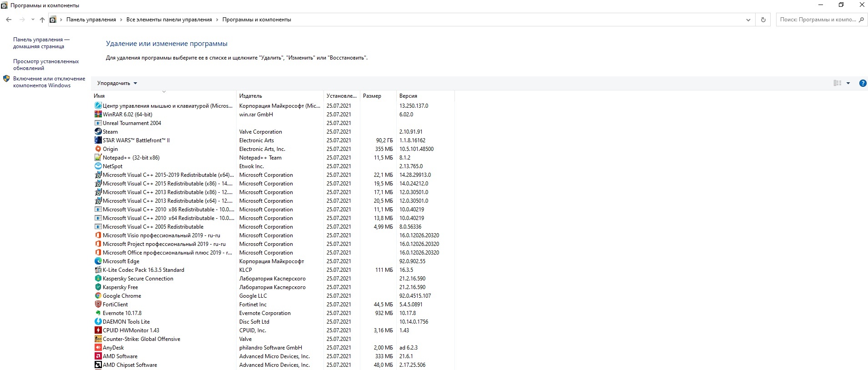868x370 pixels.
Task: Click the WinRAR 6.02 program icon
Action: coord(98,115)
